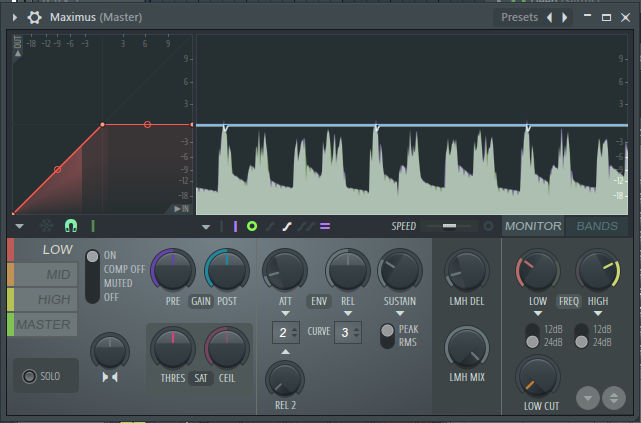This screenshot has width=641, height=423.
Task: Switch to the BANDS tab
Action: click(x=597, y=226)
